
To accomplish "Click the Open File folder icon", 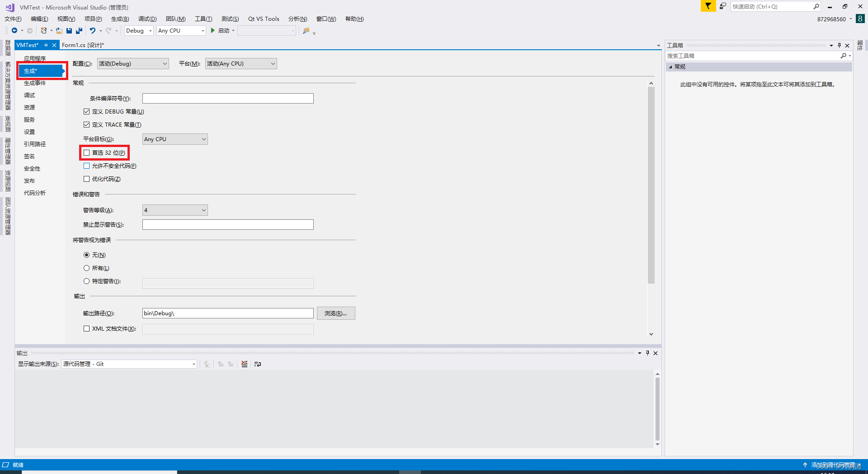I will [59, 30].
